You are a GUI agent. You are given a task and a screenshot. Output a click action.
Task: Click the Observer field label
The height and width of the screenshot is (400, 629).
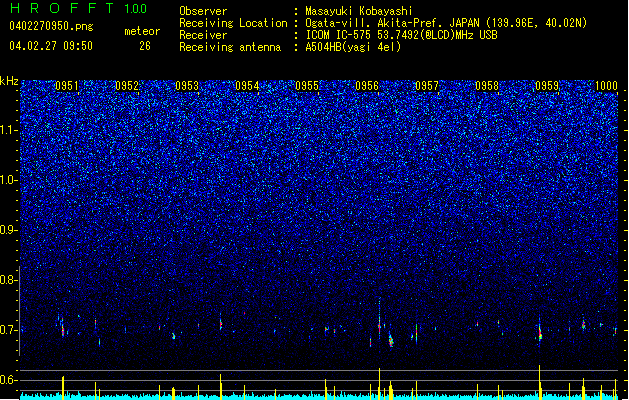203,11
